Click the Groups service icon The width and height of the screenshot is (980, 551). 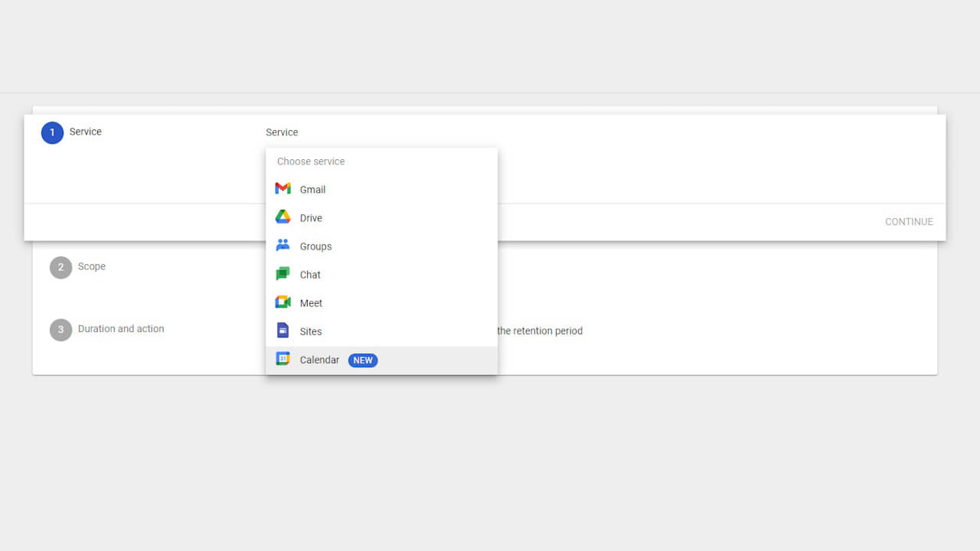point(283,246)
